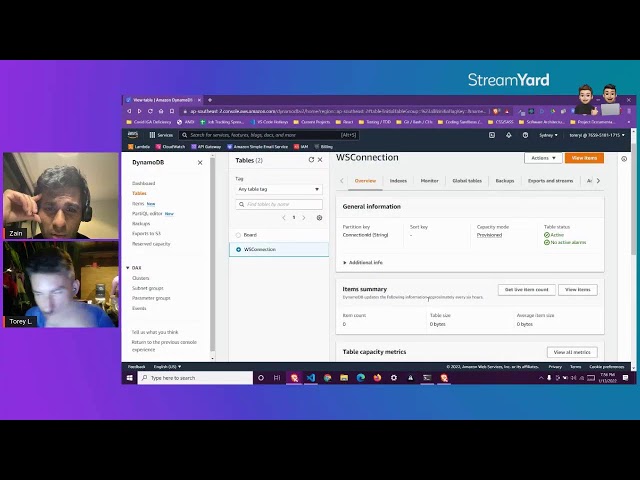Click the orange View items button

tap(584, 158)
